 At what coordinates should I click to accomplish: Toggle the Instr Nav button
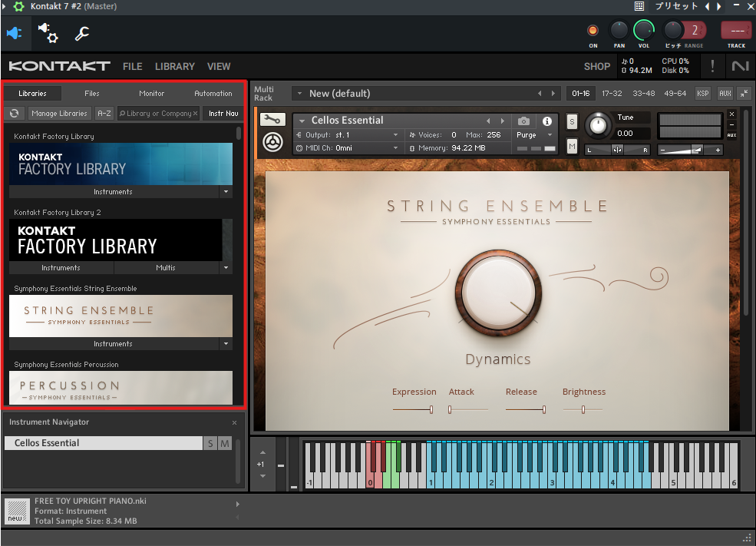point(223,114)
